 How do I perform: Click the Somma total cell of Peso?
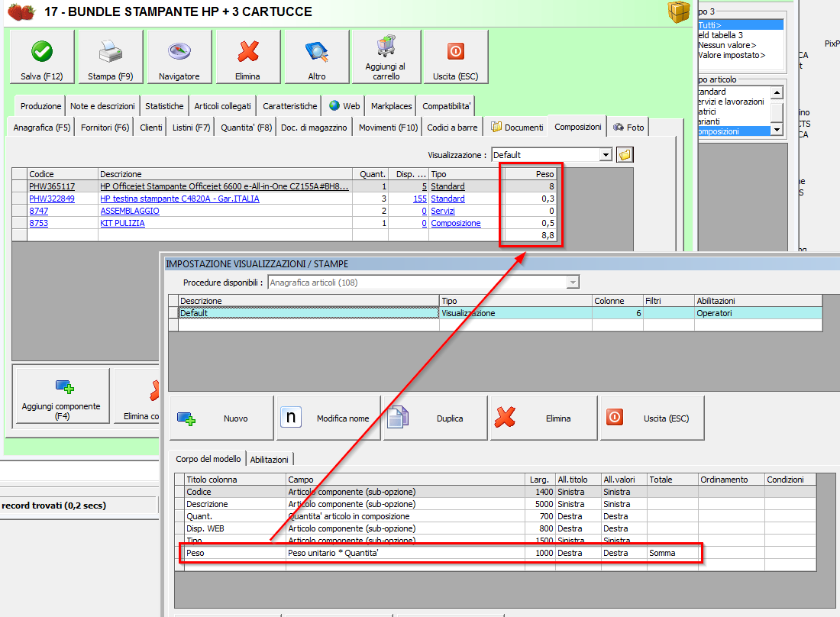pos(673,553)
